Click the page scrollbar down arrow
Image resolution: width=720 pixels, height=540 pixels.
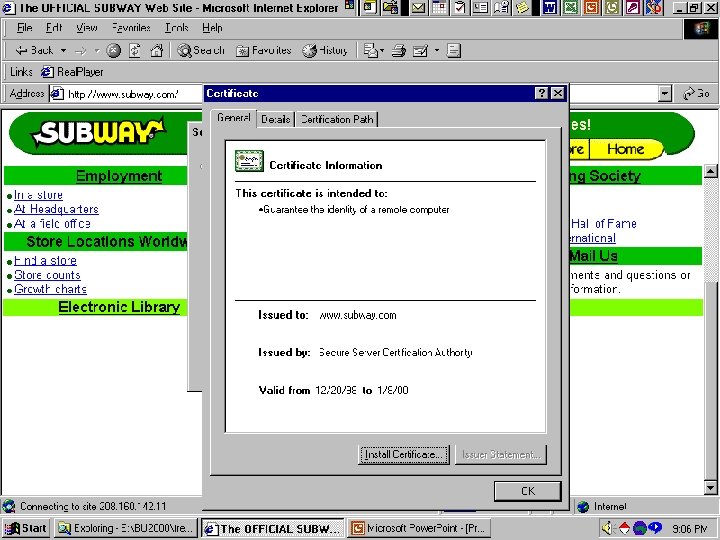click(710, 488)
